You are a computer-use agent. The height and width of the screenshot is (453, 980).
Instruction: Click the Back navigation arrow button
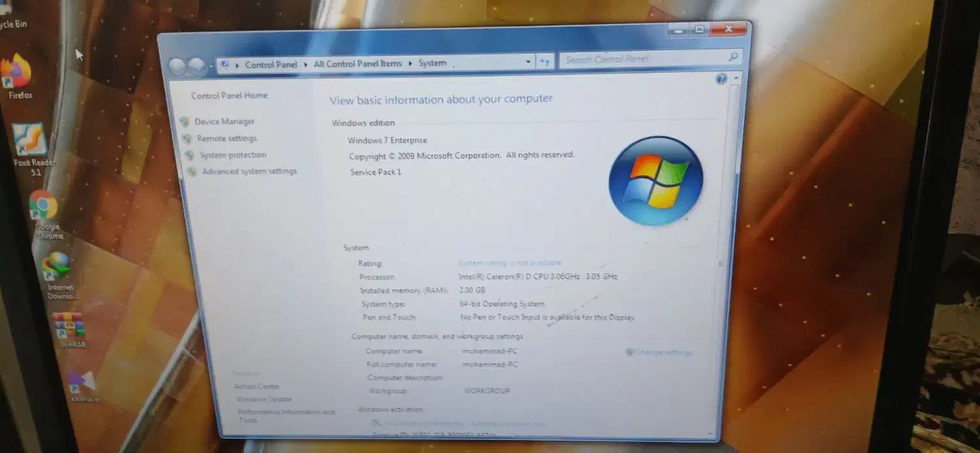click(177, 66)
